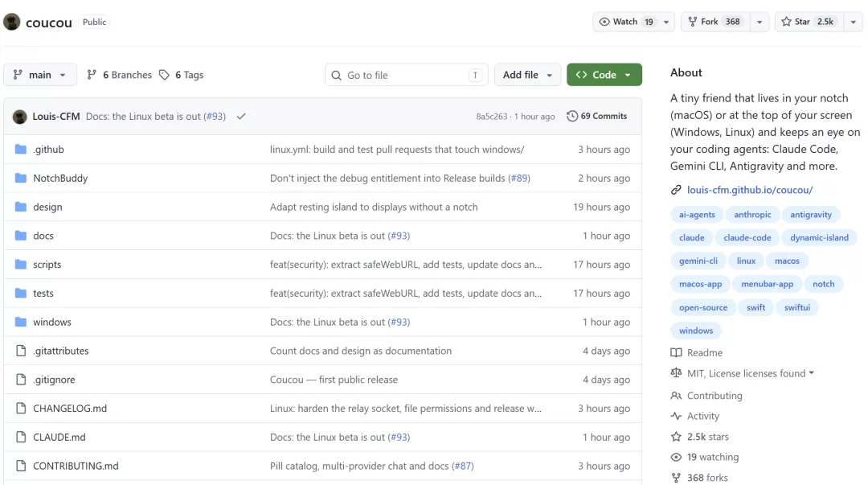Expand the MIT license licenses found menu
The height and width of the screenshot is (485, 868).
pos(750,373)
